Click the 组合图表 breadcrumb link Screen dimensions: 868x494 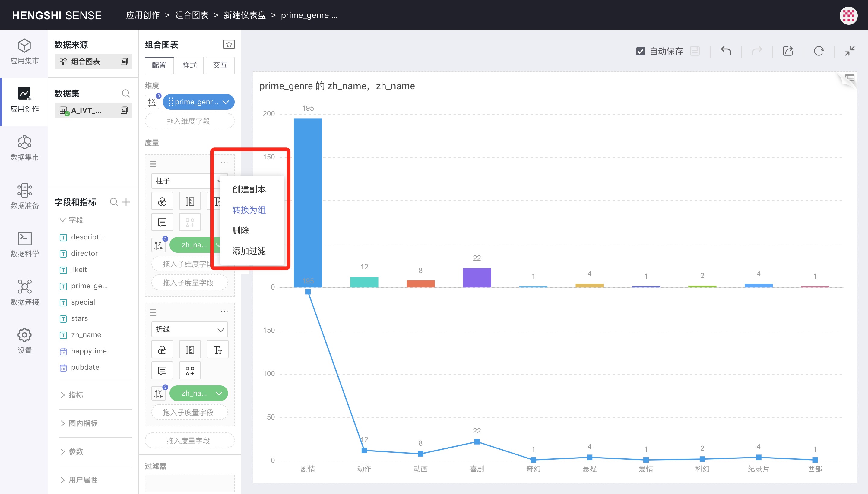[x=192, y=15]
